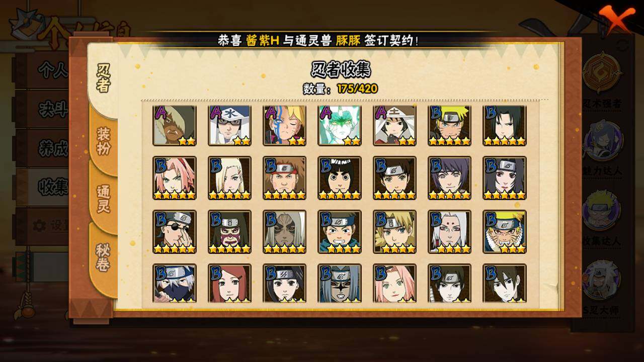Image resolution: width=644 pixels, height=362 pixels.
Task: Select A-rank ninja with 水 hat
Action: point(229,125)
